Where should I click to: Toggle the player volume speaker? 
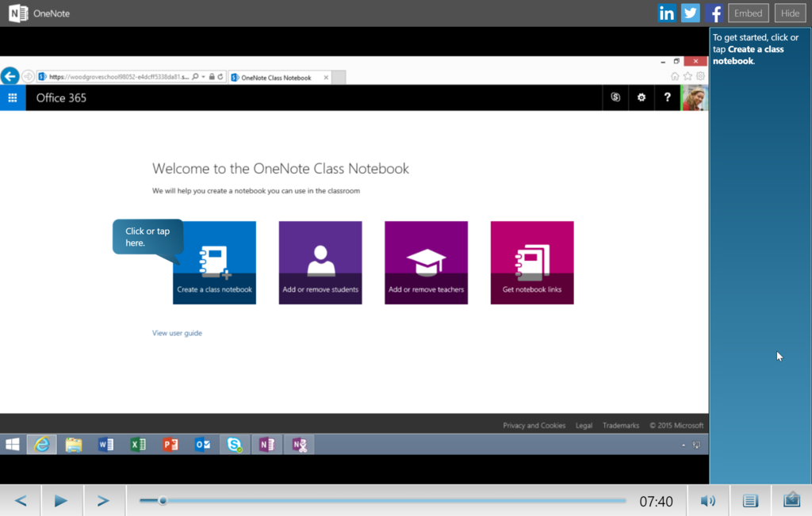click(708, 500)
